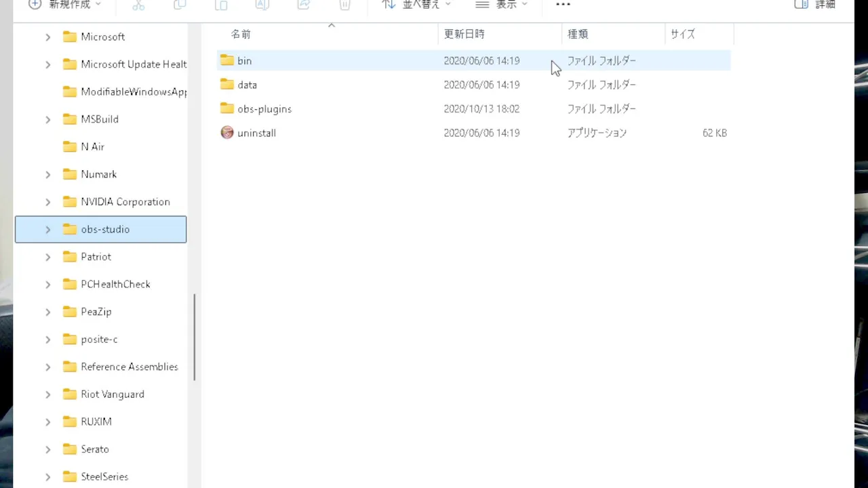
Task: Select N Air in the tree
Action: pos(92,146)
